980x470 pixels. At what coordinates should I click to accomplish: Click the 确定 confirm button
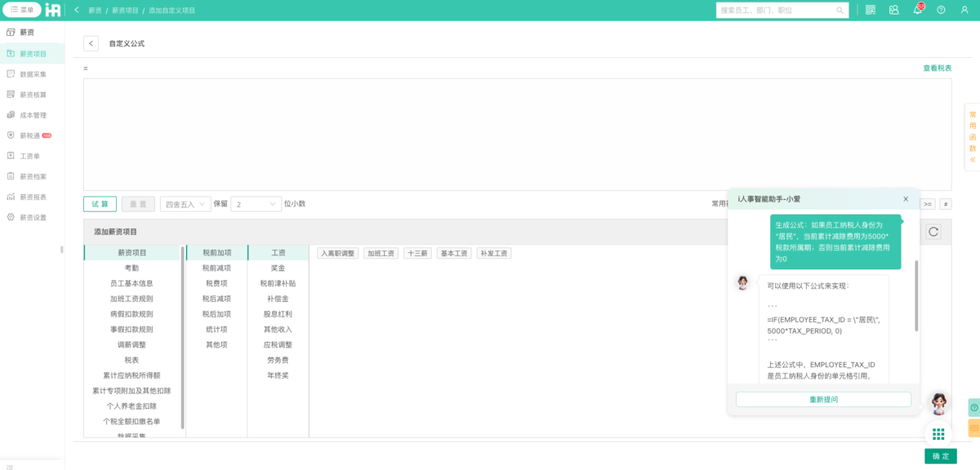click(941, 456)
